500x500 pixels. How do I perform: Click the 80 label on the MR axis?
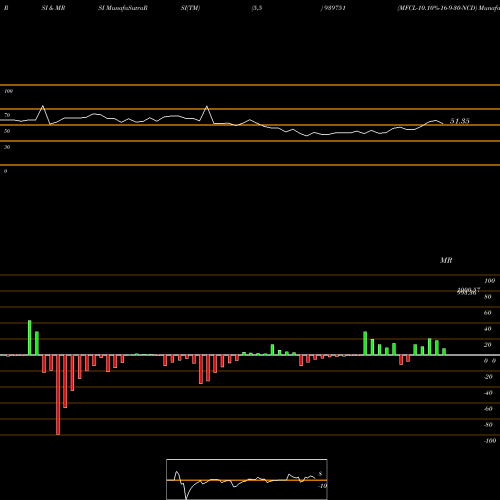[x=488, y=297]
